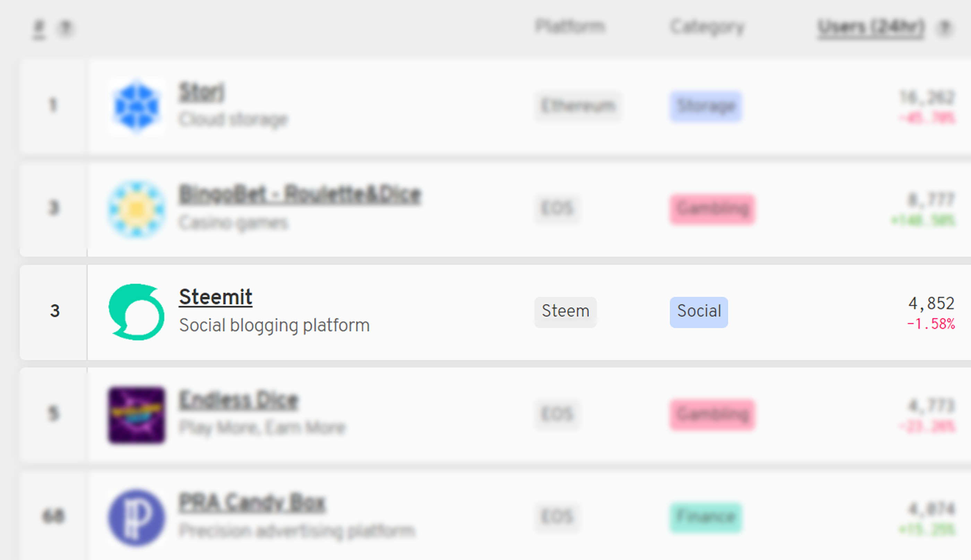Open BingoBet - Roulette&Dice link

(300, 195)
